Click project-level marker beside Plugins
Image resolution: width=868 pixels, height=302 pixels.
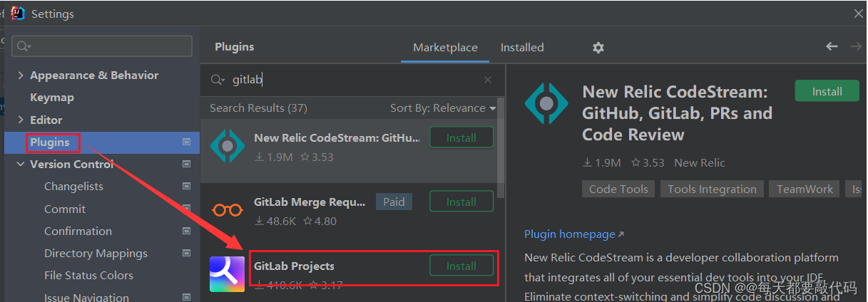(186, 142)
